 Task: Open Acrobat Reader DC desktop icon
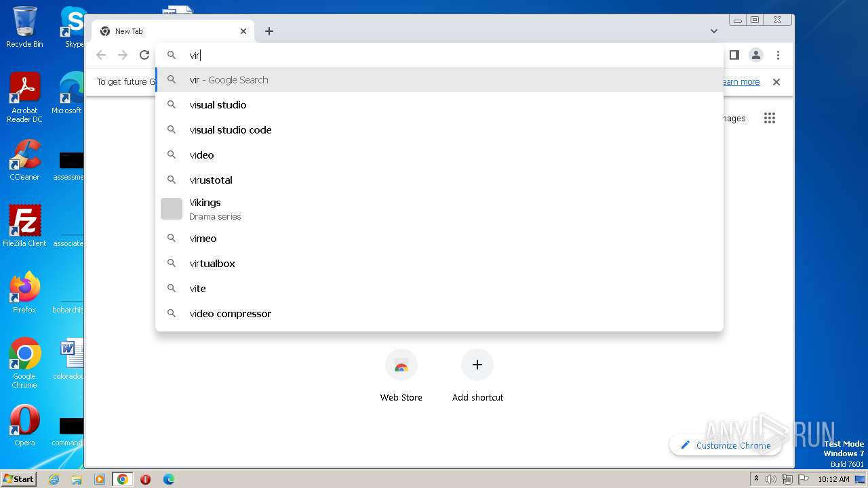(x=24, y=98)
